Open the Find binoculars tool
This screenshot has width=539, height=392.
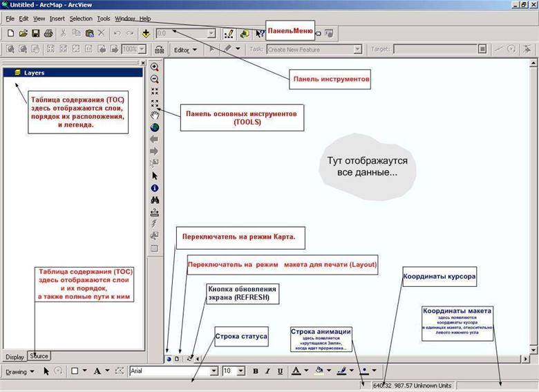point(155,200)
